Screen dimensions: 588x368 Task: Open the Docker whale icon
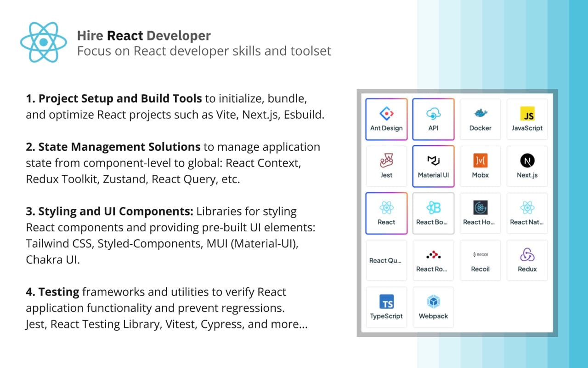[x=480, y=114]
